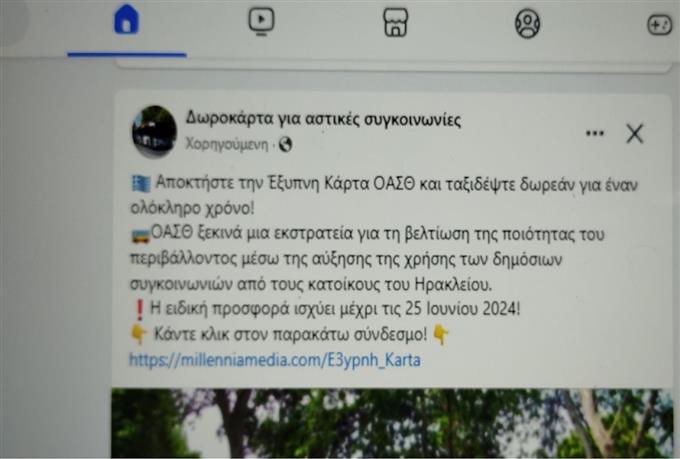This screenshot has height=459, width=680.
Task: Click the Χορηγούμενη sponsored label
Action: click(x=227, y=144)
